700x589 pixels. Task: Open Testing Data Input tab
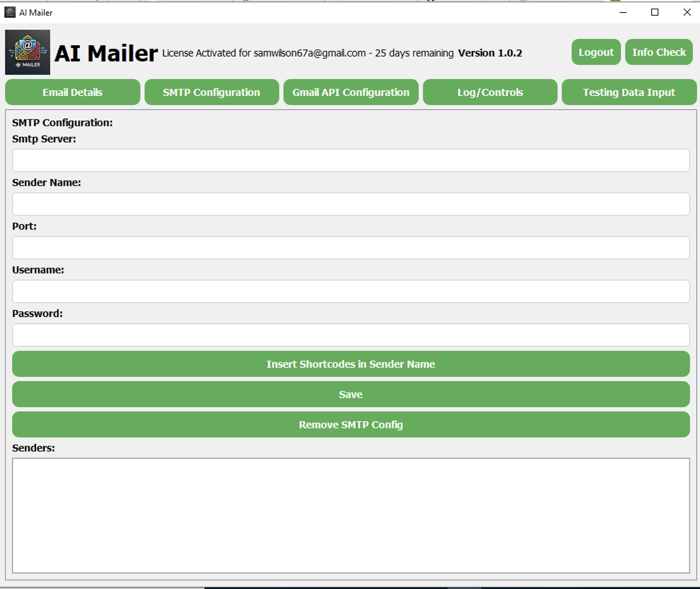tap(629, 92)
